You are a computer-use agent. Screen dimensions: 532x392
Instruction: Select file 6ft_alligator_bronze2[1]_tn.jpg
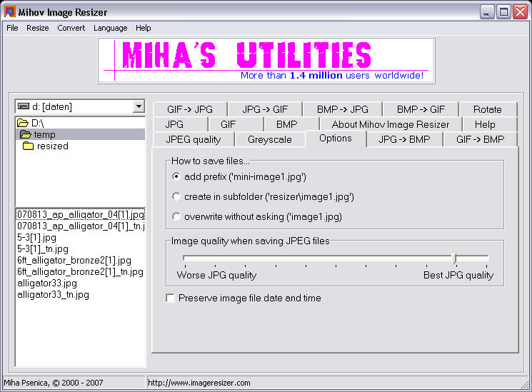[80, 272]
